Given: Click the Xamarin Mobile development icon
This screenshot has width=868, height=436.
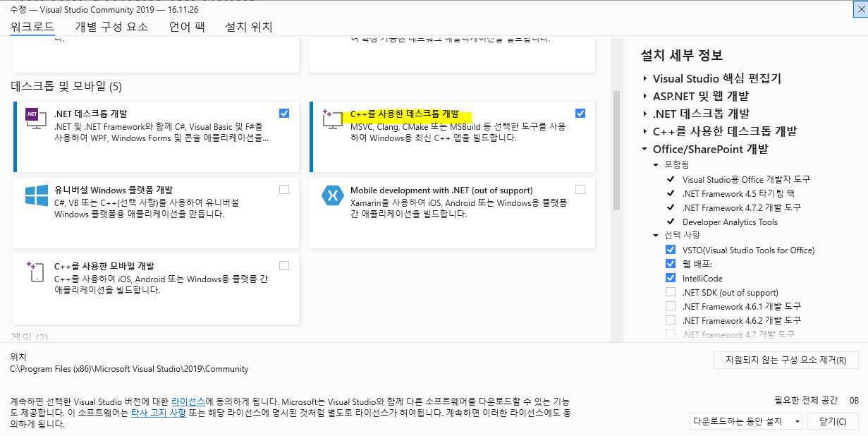Looking at the screenshot, I should 332,195.
